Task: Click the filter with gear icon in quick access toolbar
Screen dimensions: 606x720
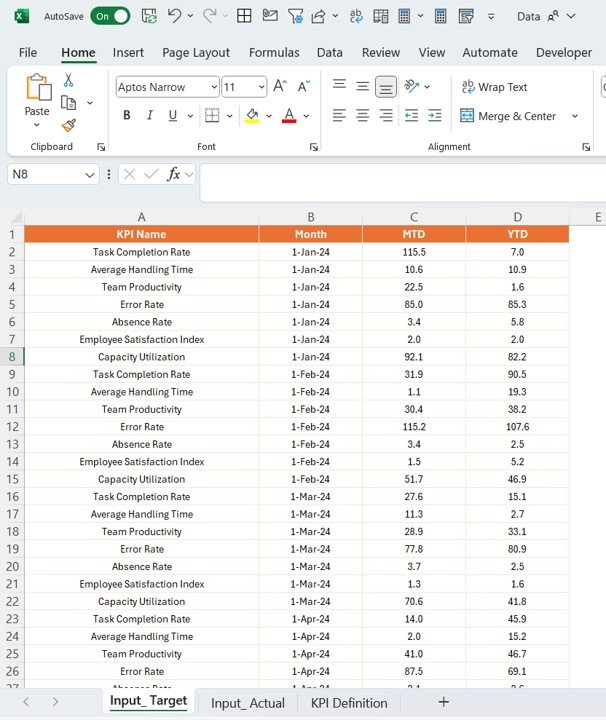Action: (x=295, y=17)
